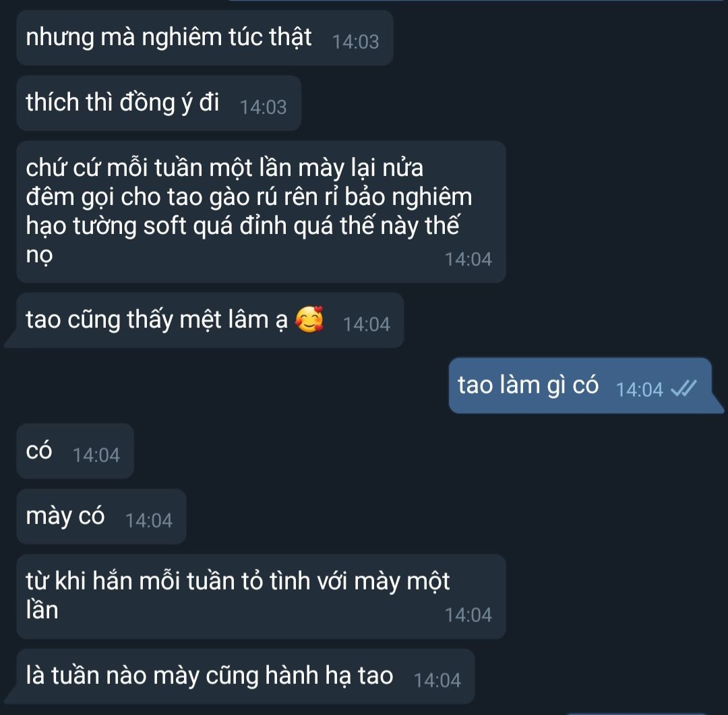Click the 14:04 timestamp in the blue bubble
This screenshot has height=715, width=728.
[x=639, y=390]
